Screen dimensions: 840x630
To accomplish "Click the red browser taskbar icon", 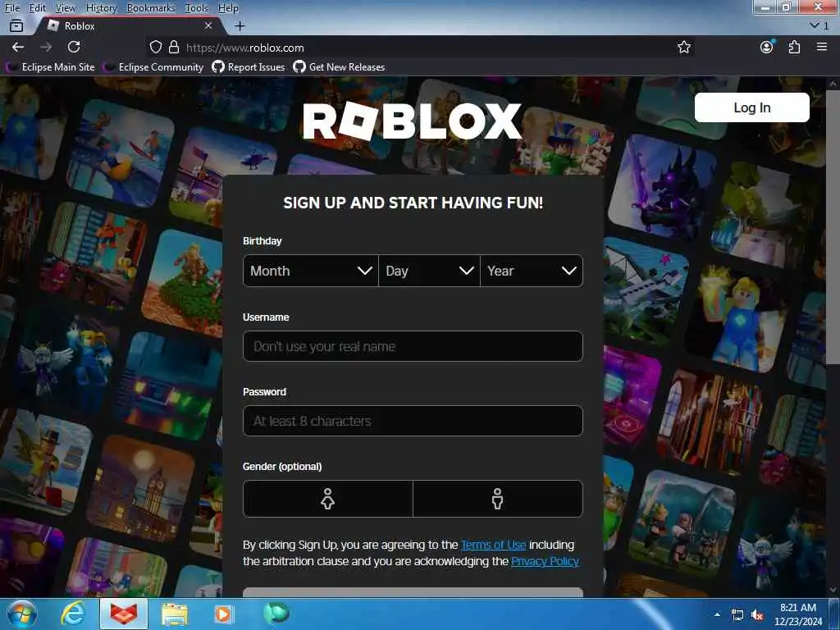I will click(x=124, y=614).
